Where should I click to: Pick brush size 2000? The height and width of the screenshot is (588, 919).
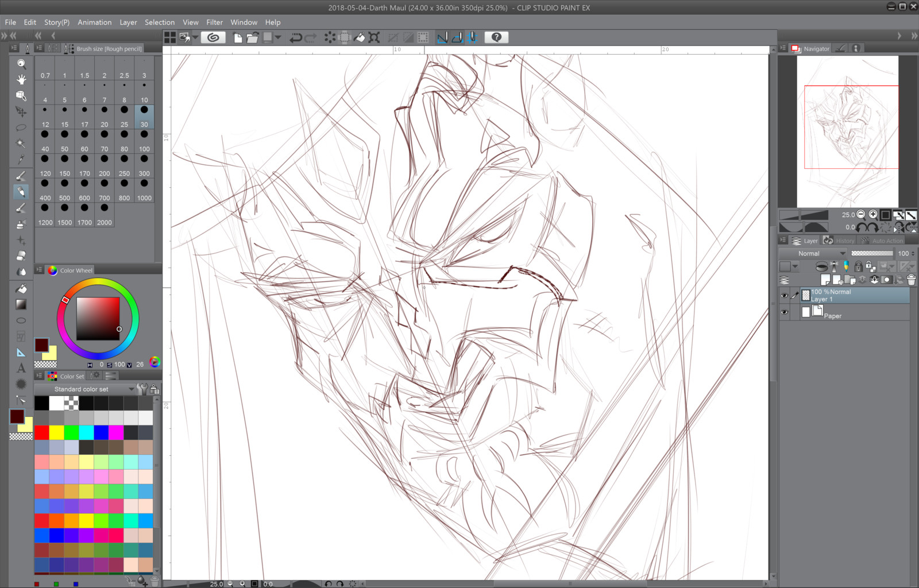[105, 215]
